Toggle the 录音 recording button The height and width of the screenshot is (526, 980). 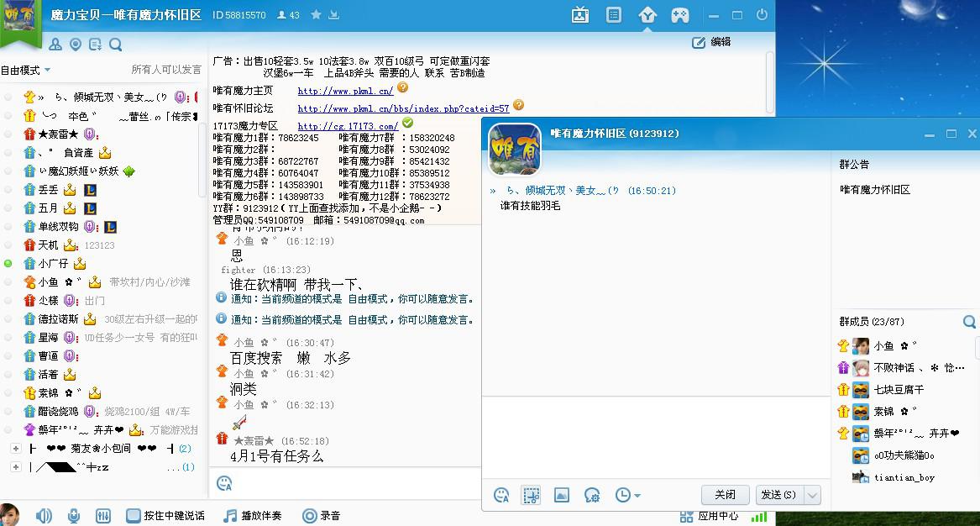(x=310, y=515)
